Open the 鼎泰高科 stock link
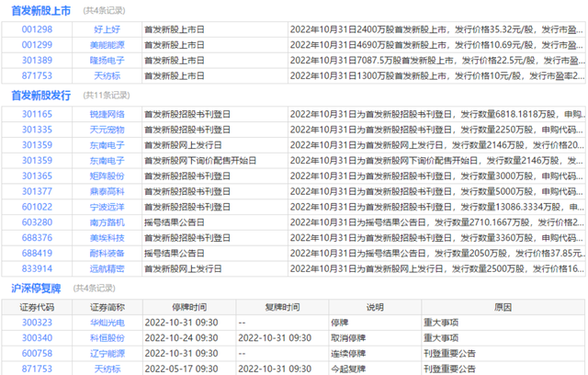 click(107, 191)
